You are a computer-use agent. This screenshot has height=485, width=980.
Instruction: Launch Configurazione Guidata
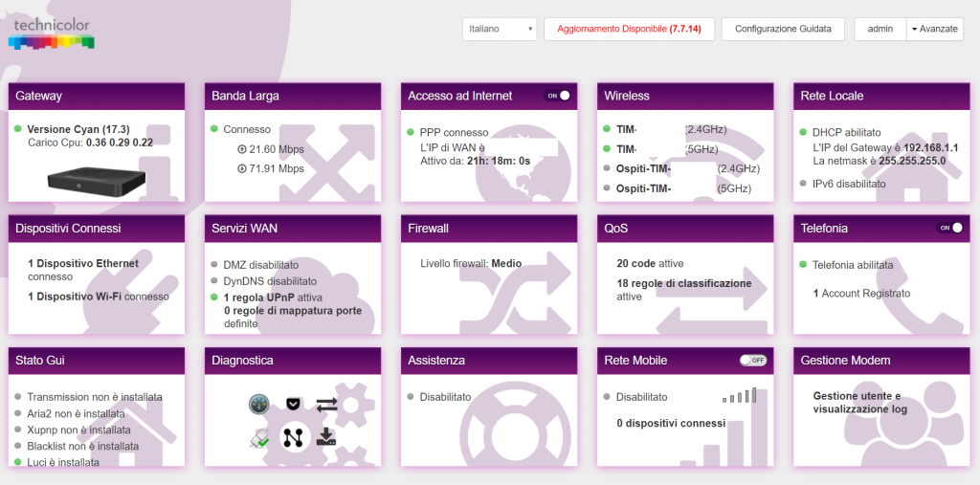coord(783,29)
